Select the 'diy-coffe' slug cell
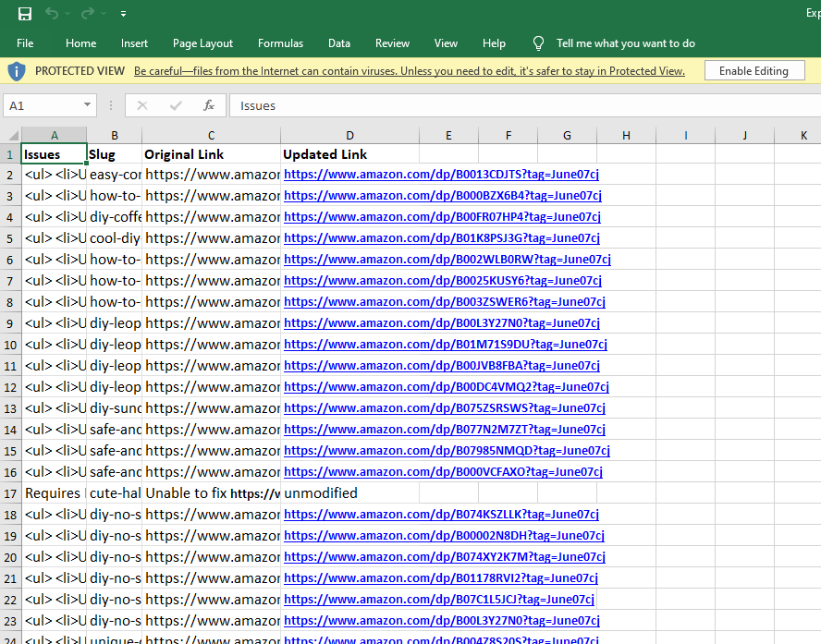Viewport: 821px width, 644px height. (x=114, y=216)
